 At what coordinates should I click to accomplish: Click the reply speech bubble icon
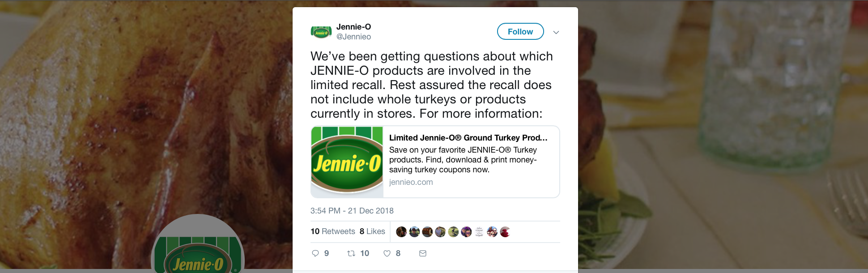click(315, 253)
